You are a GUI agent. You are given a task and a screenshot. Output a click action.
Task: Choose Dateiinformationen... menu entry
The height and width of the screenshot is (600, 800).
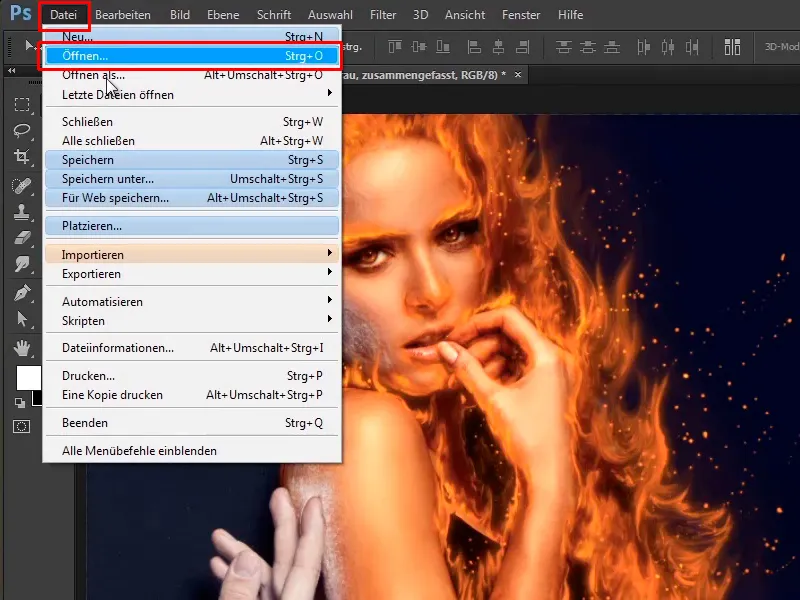click(192, 348)
